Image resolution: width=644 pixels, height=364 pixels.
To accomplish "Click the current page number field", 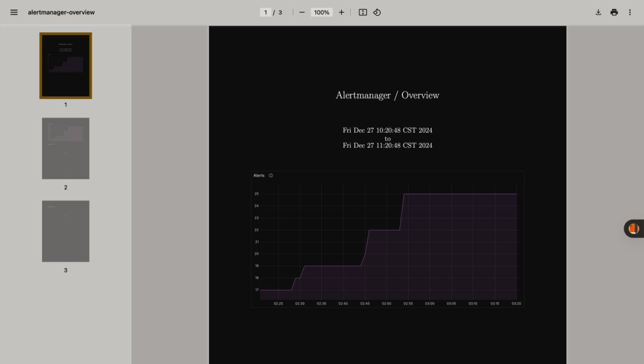I will click(x=265, y=13).
